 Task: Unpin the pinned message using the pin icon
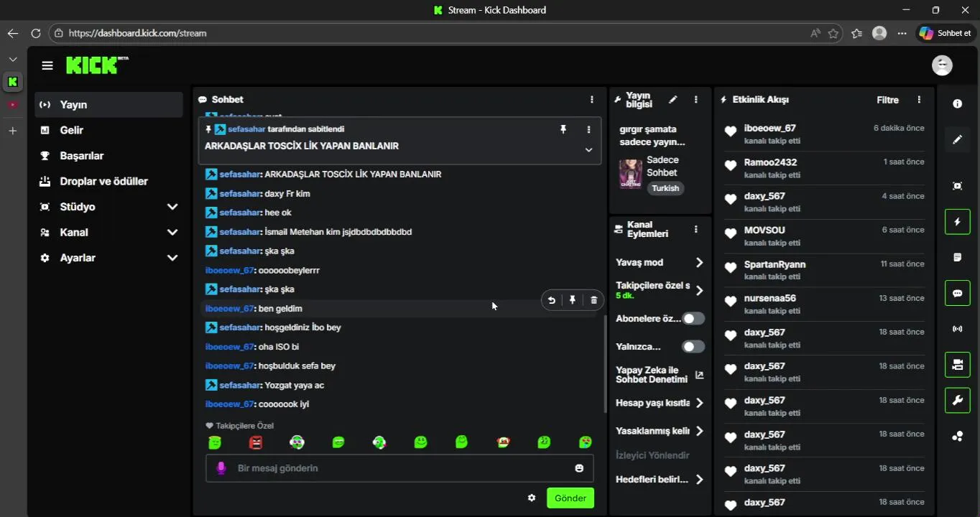click(563, 129)
